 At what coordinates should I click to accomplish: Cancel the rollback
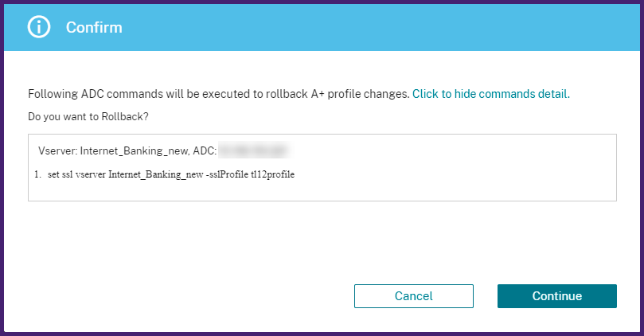click(413, 296)
